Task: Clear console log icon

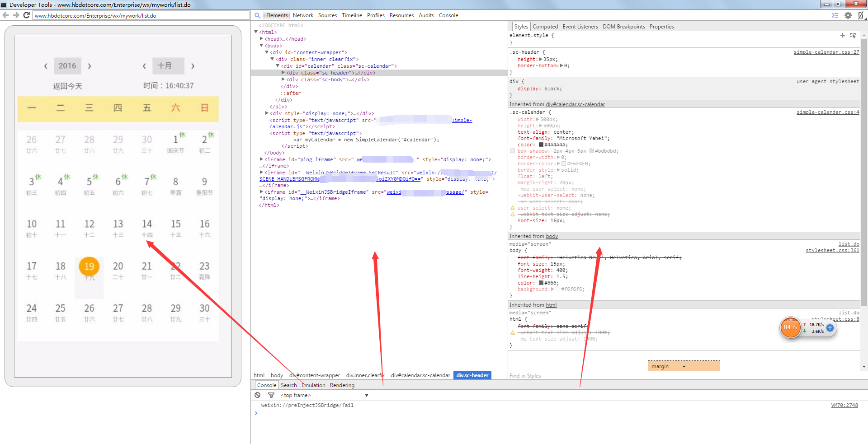Action: 257,395
